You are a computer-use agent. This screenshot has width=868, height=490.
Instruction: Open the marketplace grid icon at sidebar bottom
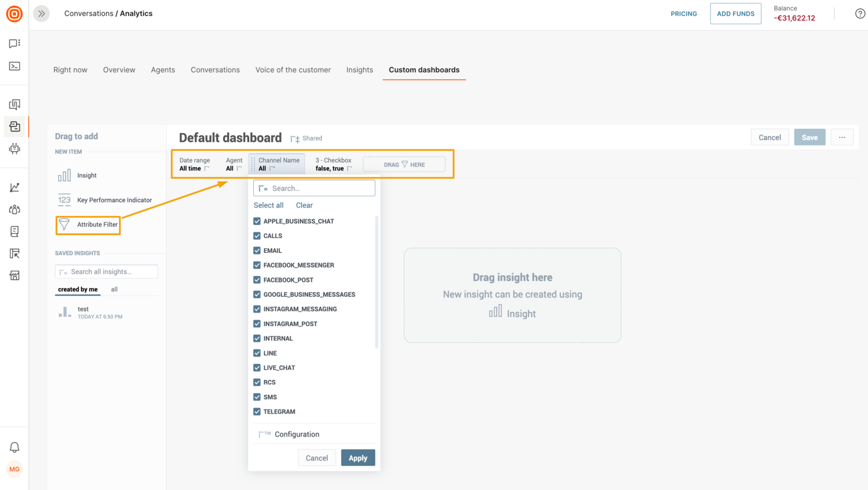click(14, 276)
